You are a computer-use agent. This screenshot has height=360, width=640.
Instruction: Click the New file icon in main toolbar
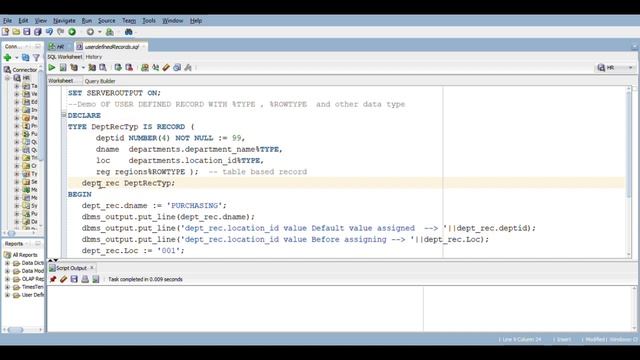pos(6,32)
